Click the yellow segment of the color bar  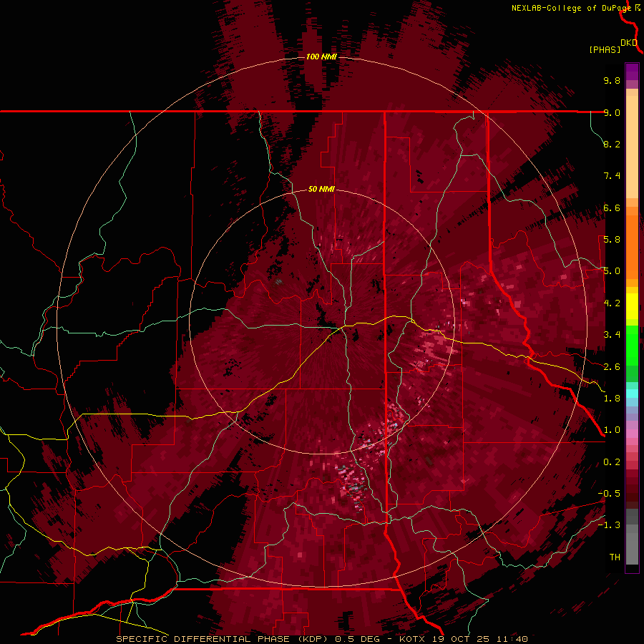pyautogui.click(x=632, y=306)
